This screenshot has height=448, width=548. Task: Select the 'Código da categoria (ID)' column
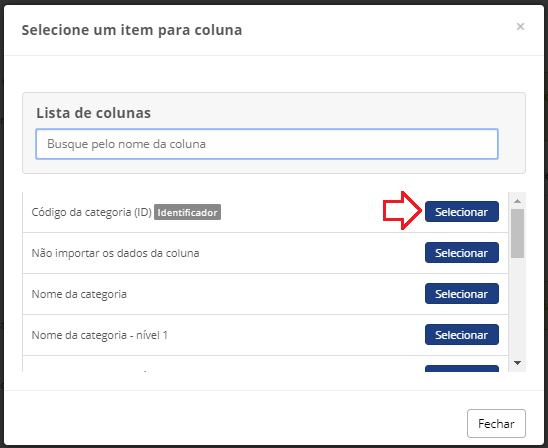(462, 211)
